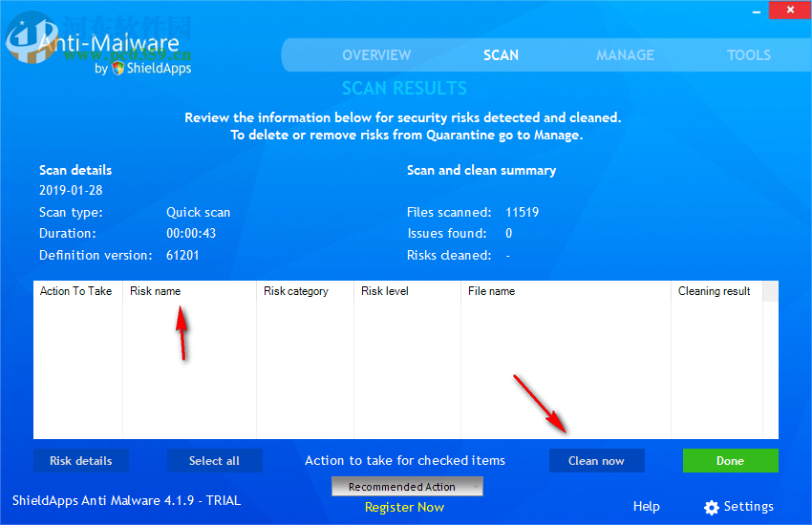Click the Issues found value 0

pyautogui.click(x=509, y=233)
